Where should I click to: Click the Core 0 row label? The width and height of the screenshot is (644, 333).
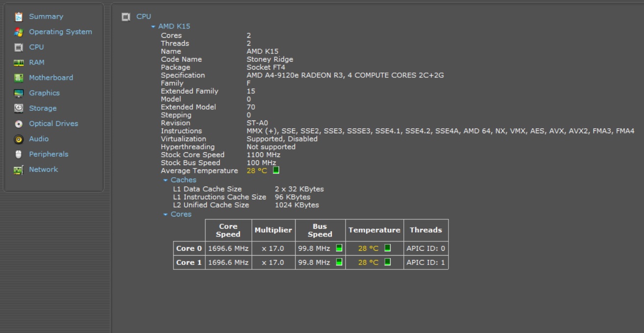[189, 248]
